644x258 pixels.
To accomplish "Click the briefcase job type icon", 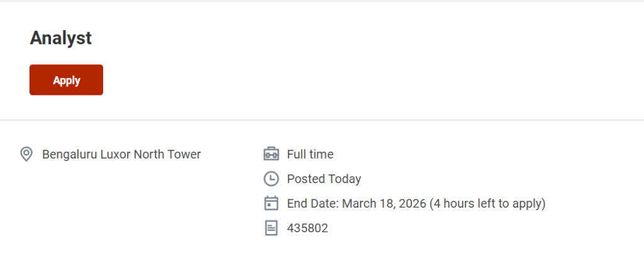I will tap(271, 154).
